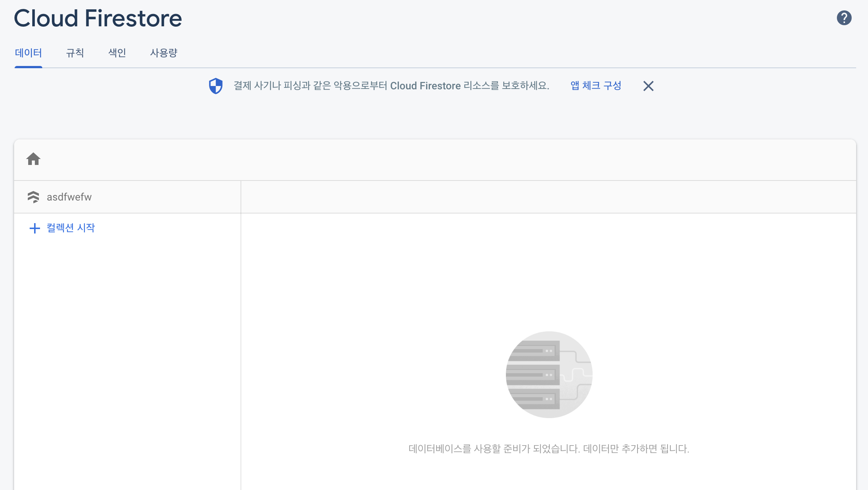This screenshot has width=868, height=490.
Task: Dismiss the App Check banner with the X
Action: click(x=648, y=86)
